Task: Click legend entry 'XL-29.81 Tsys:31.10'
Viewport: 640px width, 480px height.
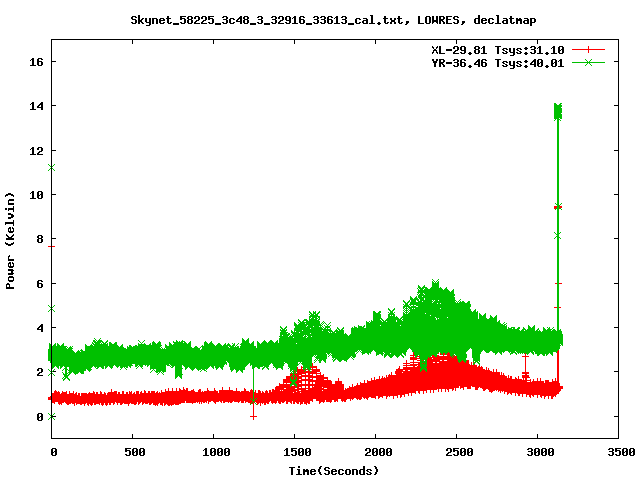Action: click(498, 50)
